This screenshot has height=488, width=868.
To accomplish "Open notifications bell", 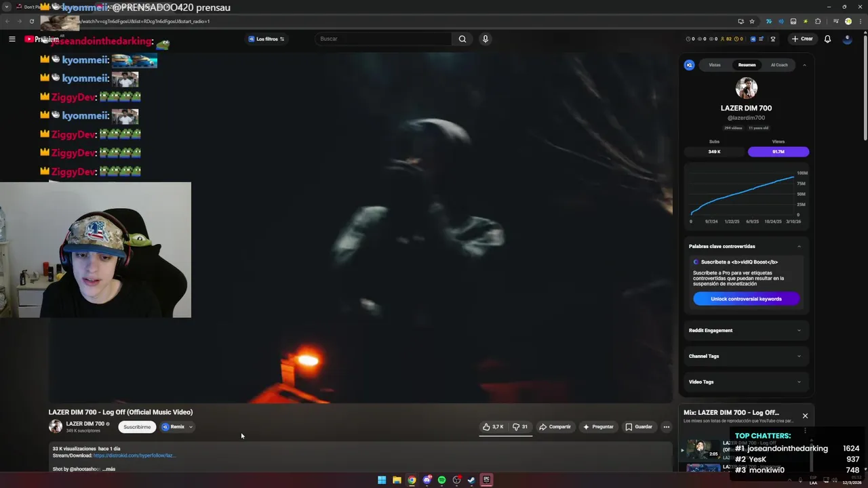I will [x=827, y=39].
